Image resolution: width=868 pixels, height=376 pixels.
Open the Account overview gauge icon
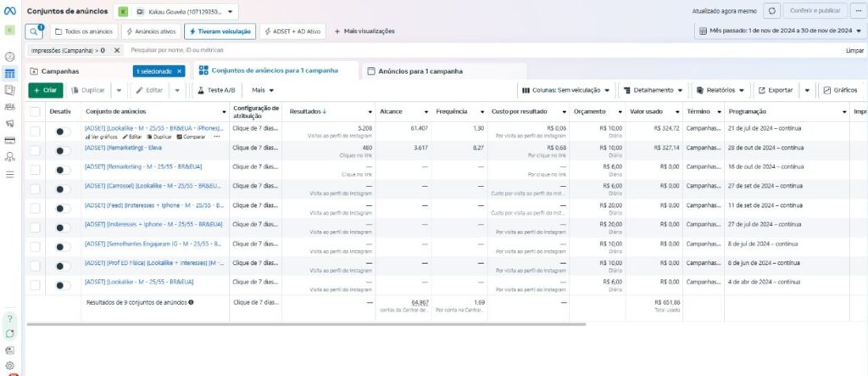[x=9, y=57]
